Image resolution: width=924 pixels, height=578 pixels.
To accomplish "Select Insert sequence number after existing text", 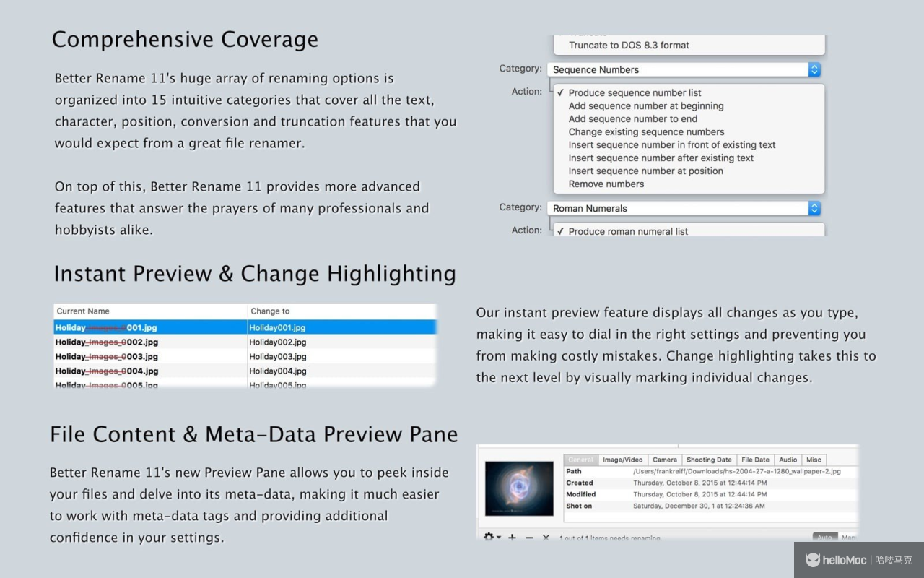I will point(661,158).
